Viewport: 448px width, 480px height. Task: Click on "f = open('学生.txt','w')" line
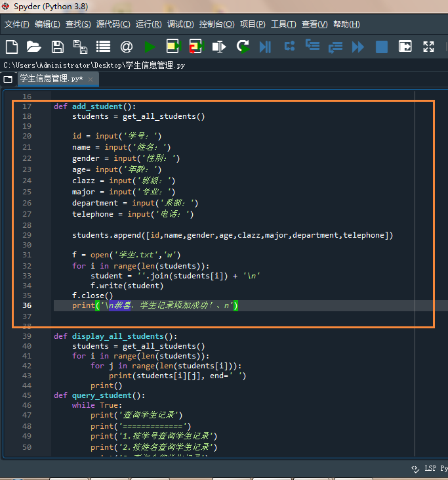[127, 255]
